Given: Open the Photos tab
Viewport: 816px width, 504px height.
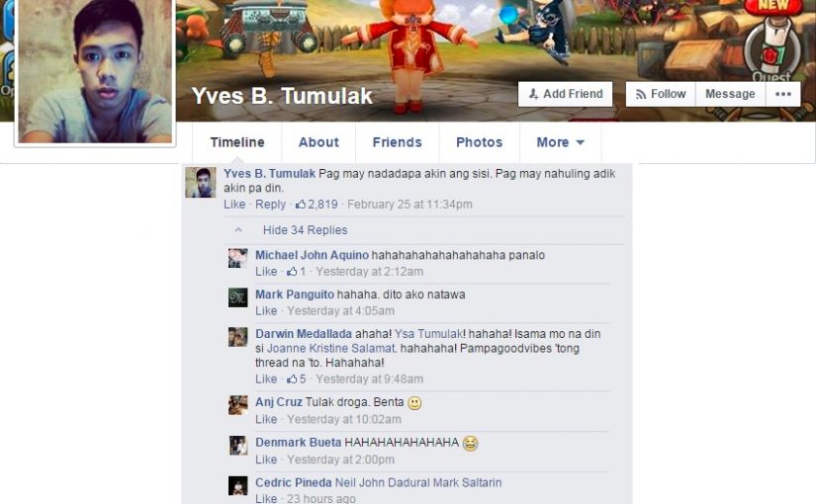Looking at the screenshot, I should point(480,142).
